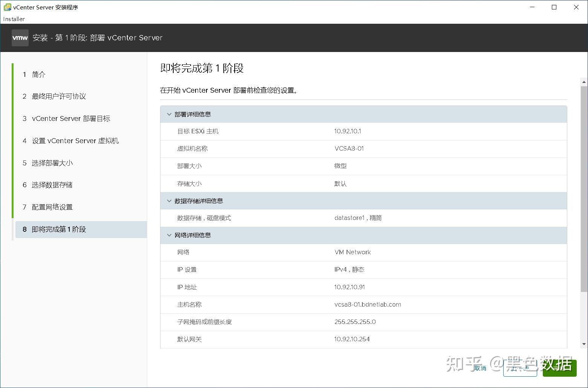This screenshot has height=388, width=588.
Task: Open step 7 配置网络设置
Action: (x=51, y=207)
